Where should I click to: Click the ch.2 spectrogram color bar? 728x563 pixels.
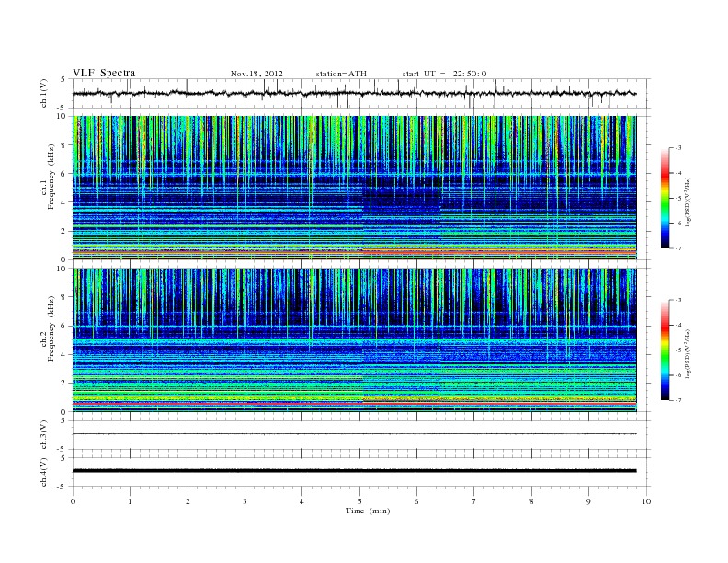click(665, 350)
